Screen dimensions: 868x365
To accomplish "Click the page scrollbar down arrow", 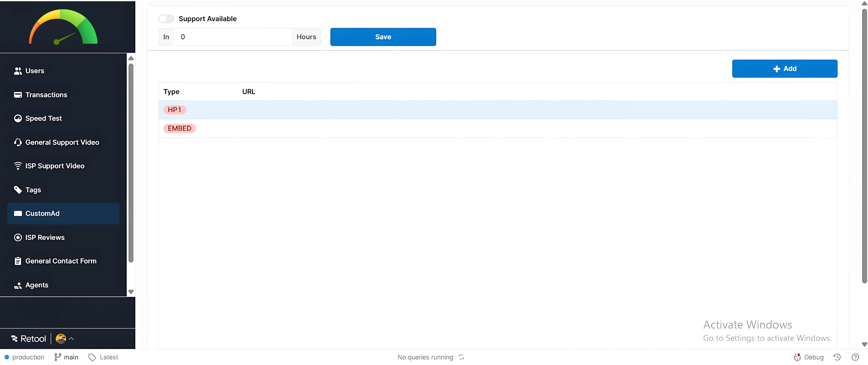I will click(x=864, y=345).
